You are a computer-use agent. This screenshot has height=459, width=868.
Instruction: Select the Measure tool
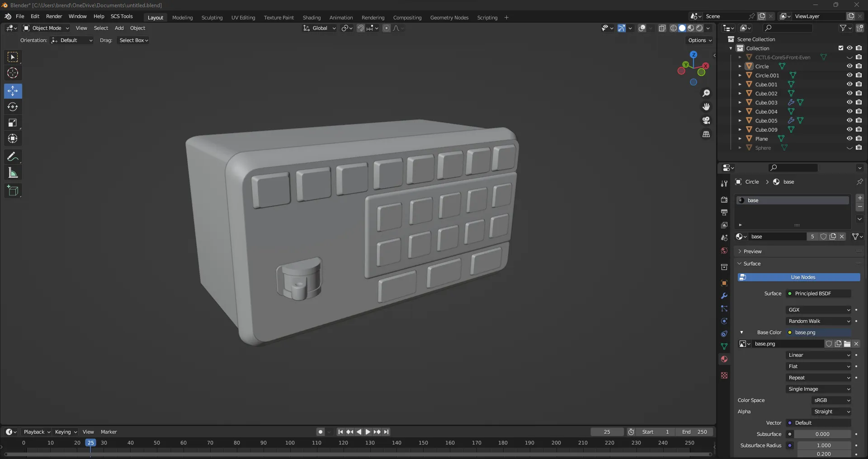click(x=13, y=173)
